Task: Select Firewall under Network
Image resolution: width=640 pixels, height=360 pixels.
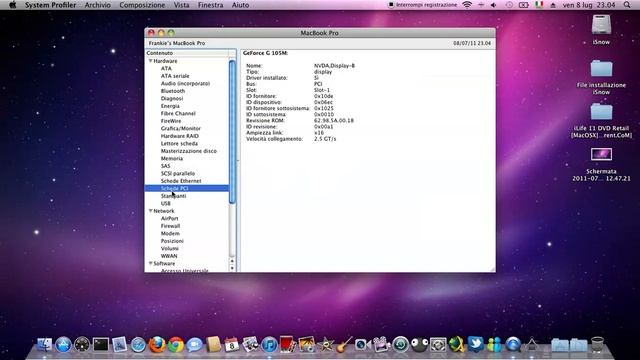Action: click(170, 226)
